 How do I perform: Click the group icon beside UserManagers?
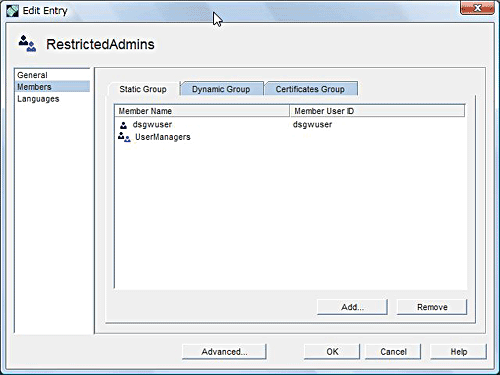(124, 137)
